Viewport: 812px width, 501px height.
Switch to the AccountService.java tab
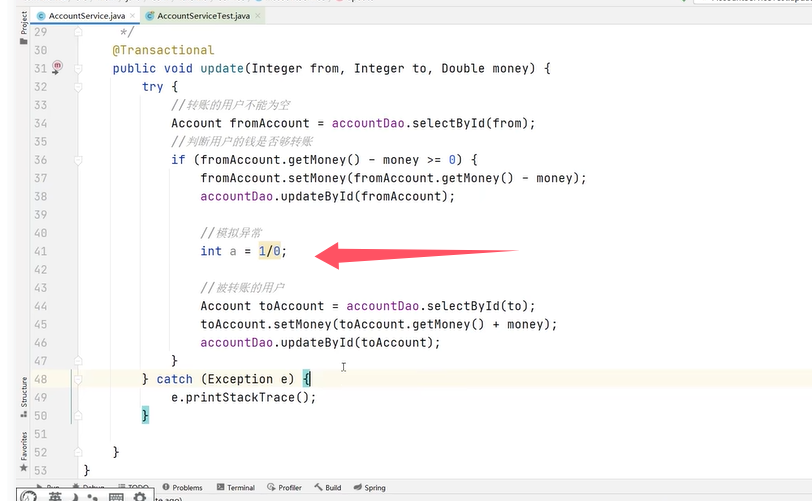point(86,16)
